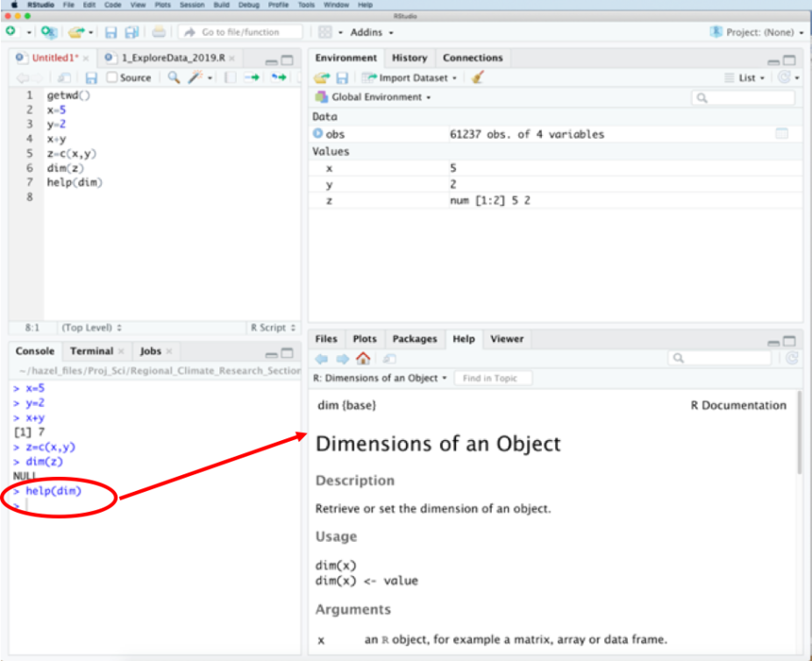Click the console working directory path
Viewport: 812px width, 661px height.
(x=160, y=371)
